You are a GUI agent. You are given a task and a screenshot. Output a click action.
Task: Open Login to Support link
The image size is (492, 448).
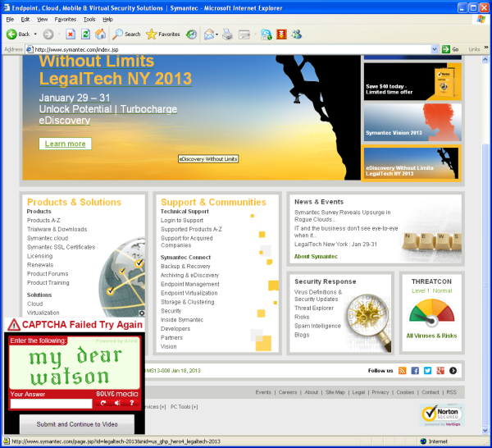(x=182, y=221)
